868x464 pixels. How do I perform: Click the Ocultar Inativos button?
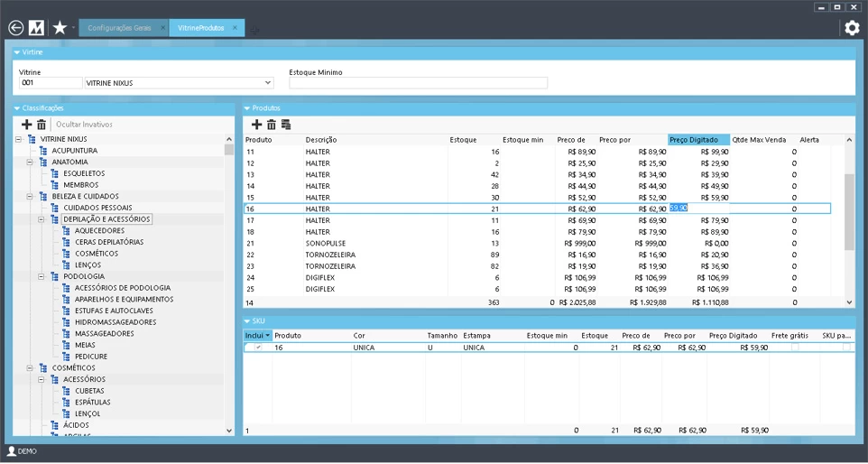[x=84, y=125]
